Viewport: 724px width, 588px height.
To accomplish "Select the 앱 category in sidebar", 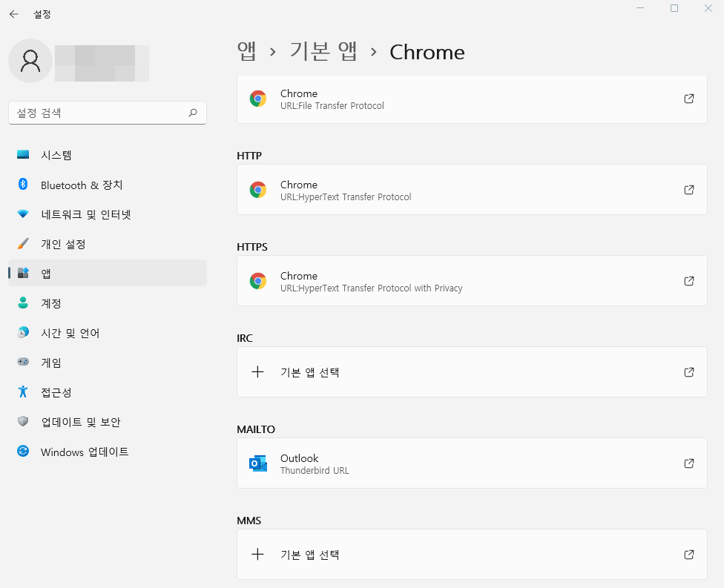I will pyautogui.click(x=107, y=273).
